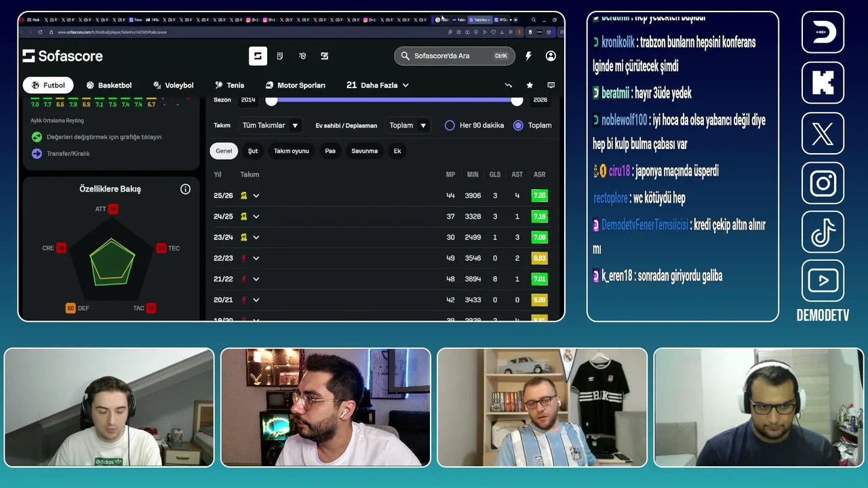Focus the Sofascore'da Ara search field

coord(454,56)
